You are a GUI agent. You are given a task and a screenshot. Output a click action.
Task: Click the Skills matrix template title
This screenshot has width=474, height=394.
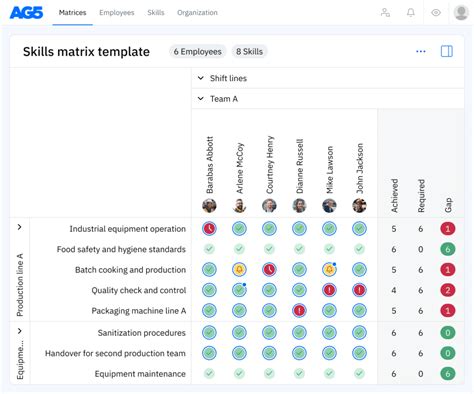click(x=86, y=52)
